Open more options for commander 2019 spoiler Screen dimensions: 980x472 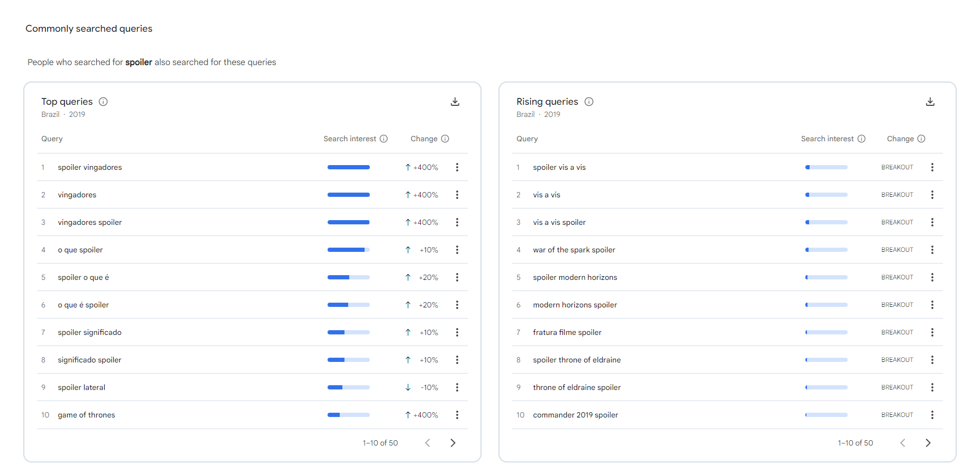[932, 415]
